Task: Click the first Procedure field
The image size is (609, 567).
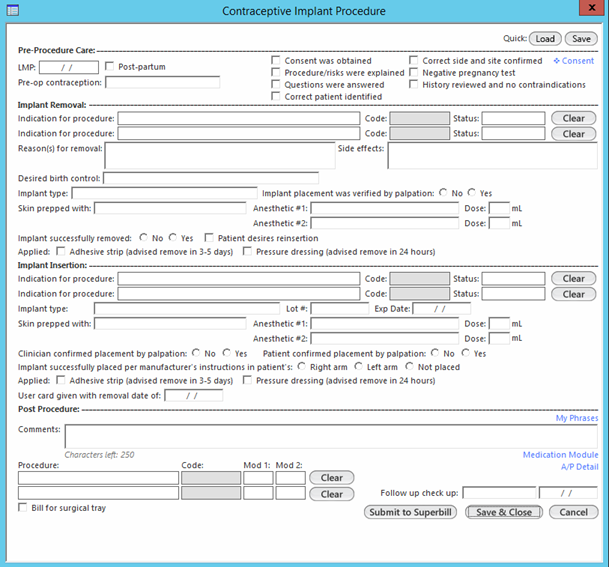Action: click(x=98, y=478)
